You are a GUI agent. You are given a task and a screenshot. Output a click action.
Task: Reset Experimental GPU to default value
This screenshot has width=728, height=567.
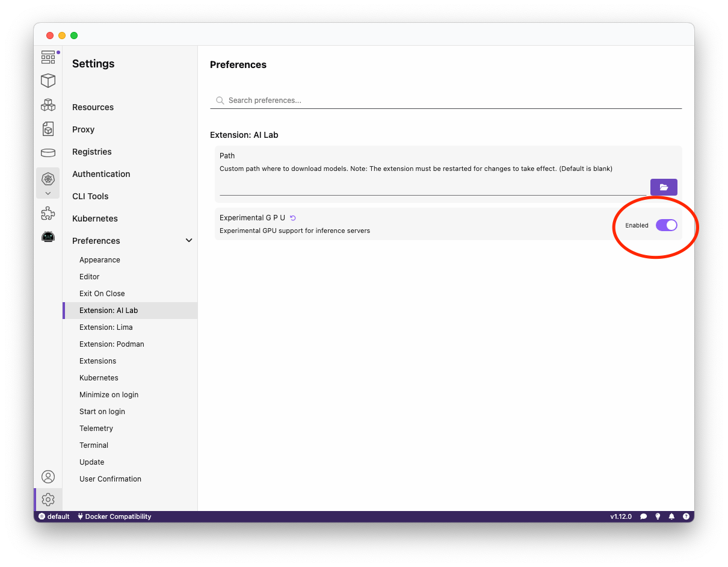pos(293,218)
